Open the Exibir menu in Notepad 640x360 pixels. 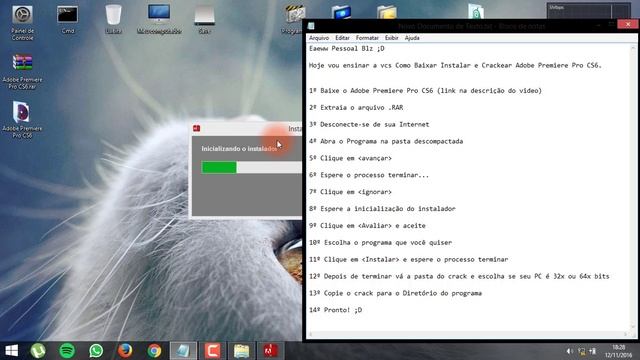point(391,38)
